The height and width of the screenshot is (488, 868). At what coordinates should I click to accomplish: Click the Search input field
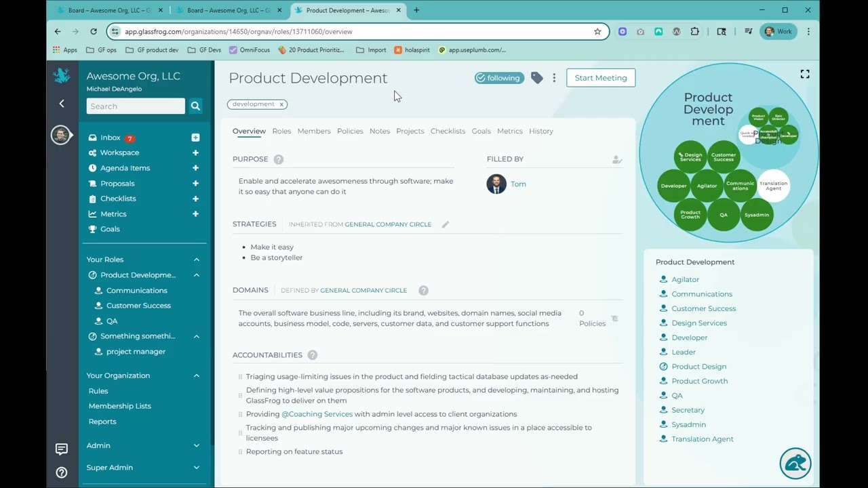click(136, 106)
